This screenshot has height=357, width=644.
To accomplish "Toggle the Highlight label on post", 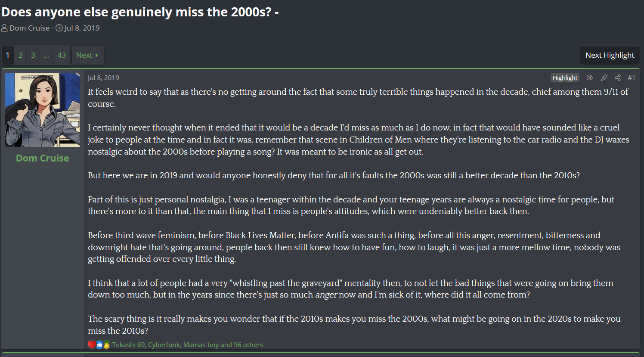I will pos(565,78).
